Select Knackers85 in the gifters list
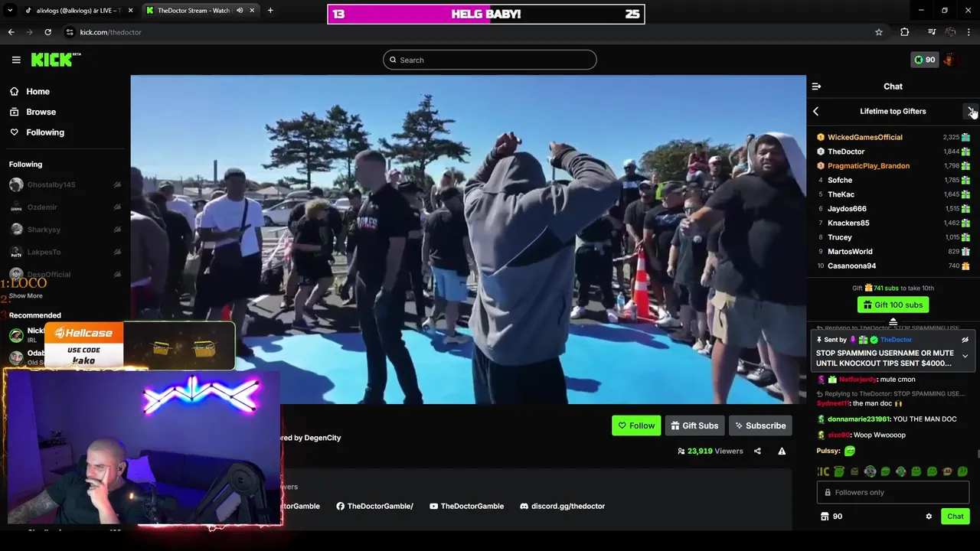 (x=848, y=223)
